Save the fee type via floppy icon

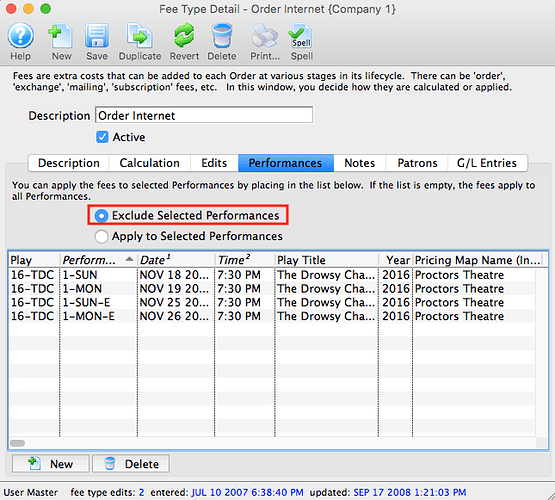point(97,35)
